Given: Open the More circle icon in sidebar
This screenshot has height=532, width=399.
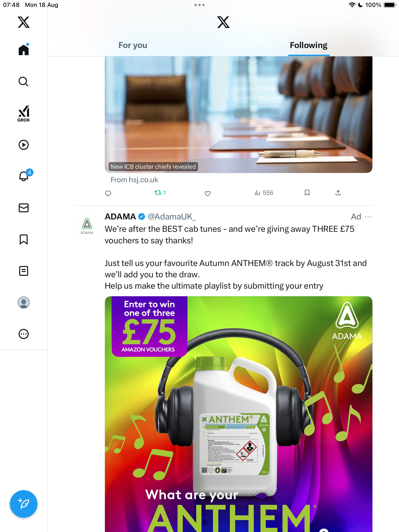Looking at the screenshot, I should (23, 334).
